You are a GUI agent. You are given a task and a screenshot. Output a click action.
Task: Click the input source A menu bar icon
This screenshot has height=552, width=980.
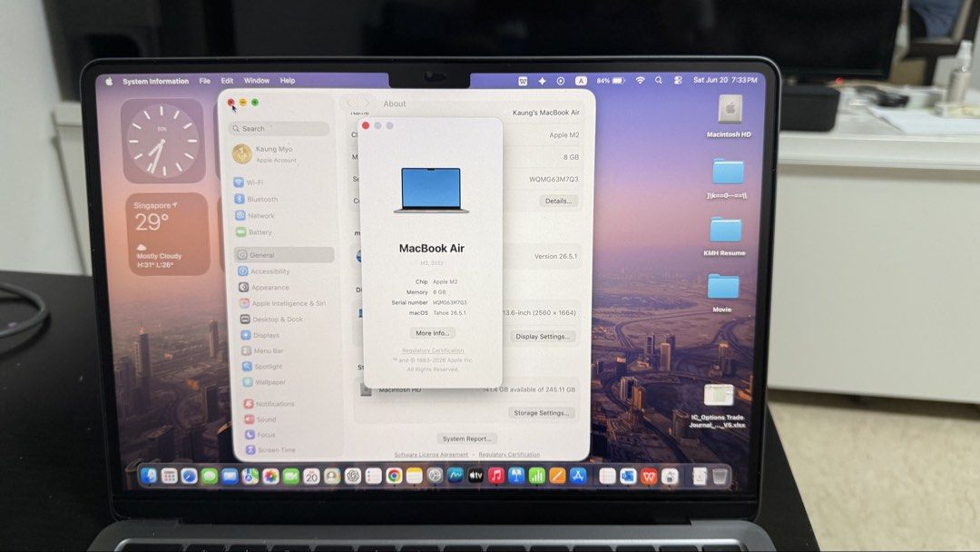tap(581, 81)
